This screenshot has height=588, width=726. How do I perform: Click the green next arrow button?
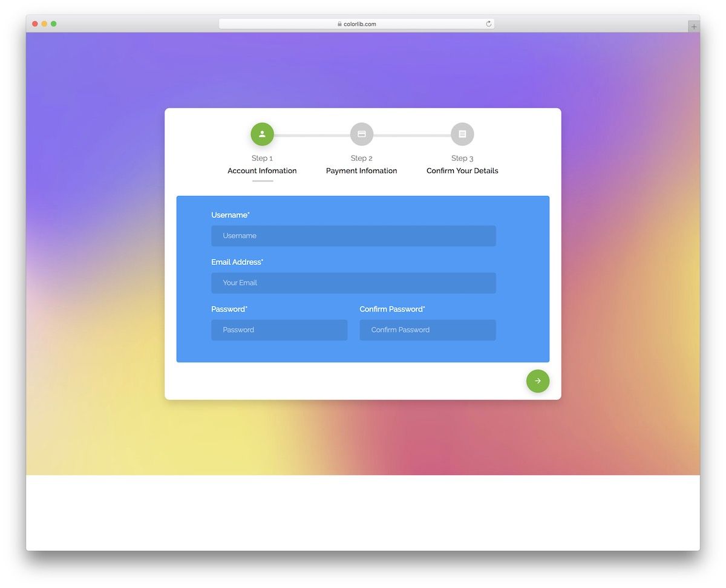pyautogui.click(x=538, y=381)
